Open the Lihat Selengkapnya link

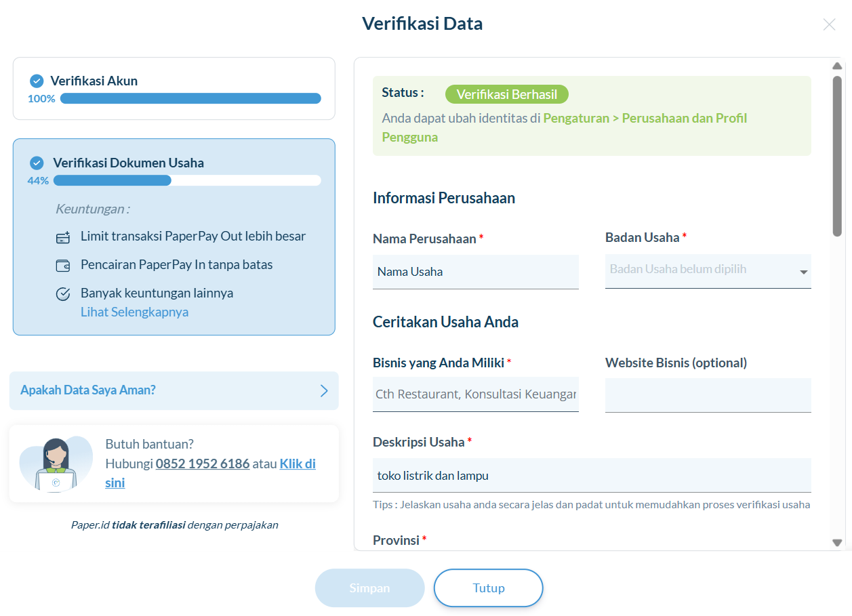134,312
